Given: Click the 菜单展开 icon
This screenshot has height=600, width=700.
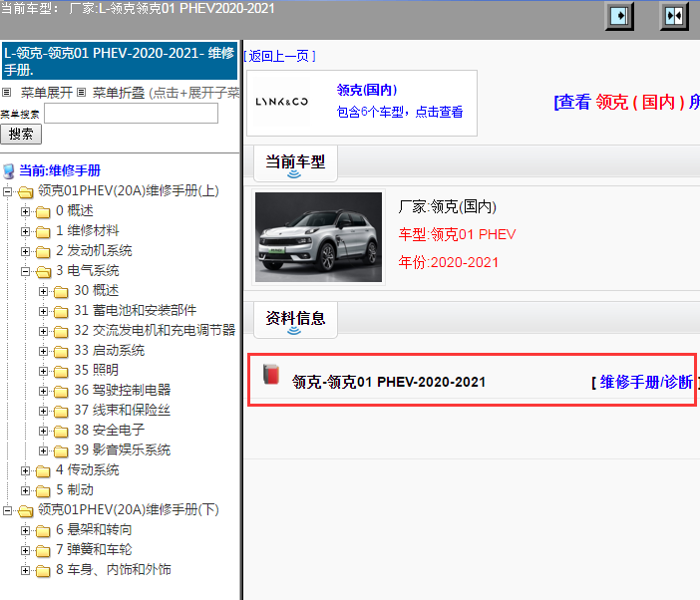Looking at the screenshot, I should [6, 93].
